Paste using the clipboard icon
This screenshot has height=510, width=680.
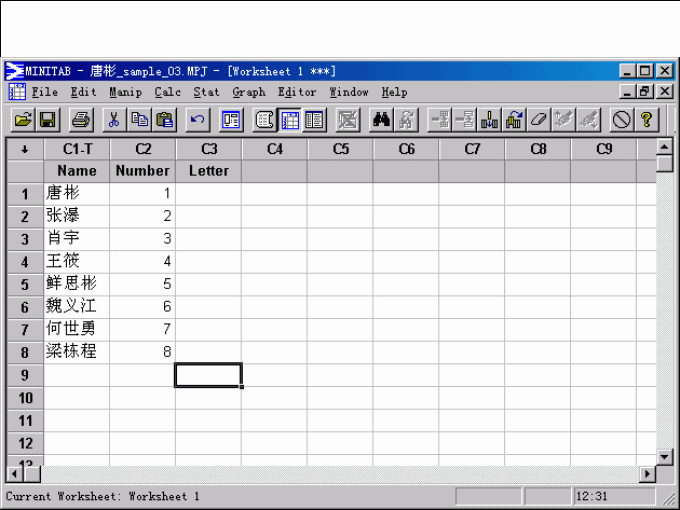pyautogui.click(x=165, y=120)
